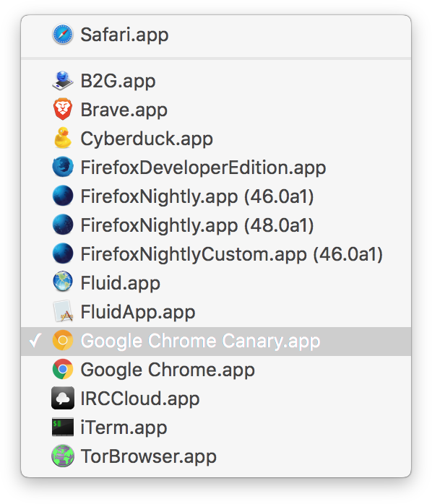
Task: Select the highlighted Google Chrome Canary.app
Action: tap(216, 341)
